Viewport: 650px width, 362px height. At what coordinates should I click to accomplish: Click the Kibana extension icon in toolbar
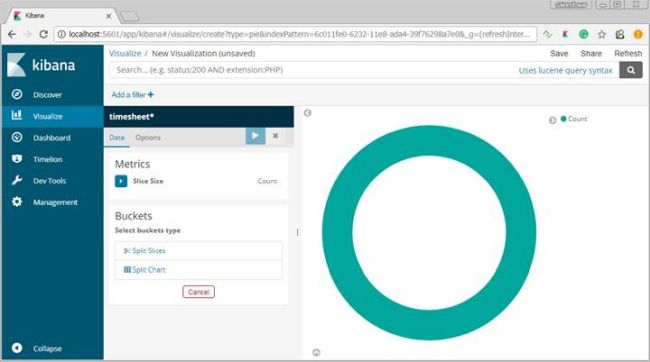[565, 34]
